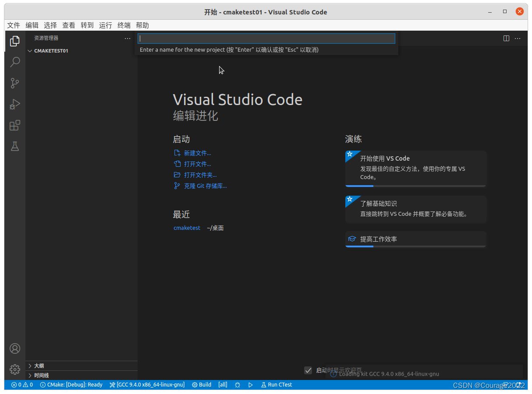Open the Manage gear in activity bar
The image size is (532, 394).
15,369
